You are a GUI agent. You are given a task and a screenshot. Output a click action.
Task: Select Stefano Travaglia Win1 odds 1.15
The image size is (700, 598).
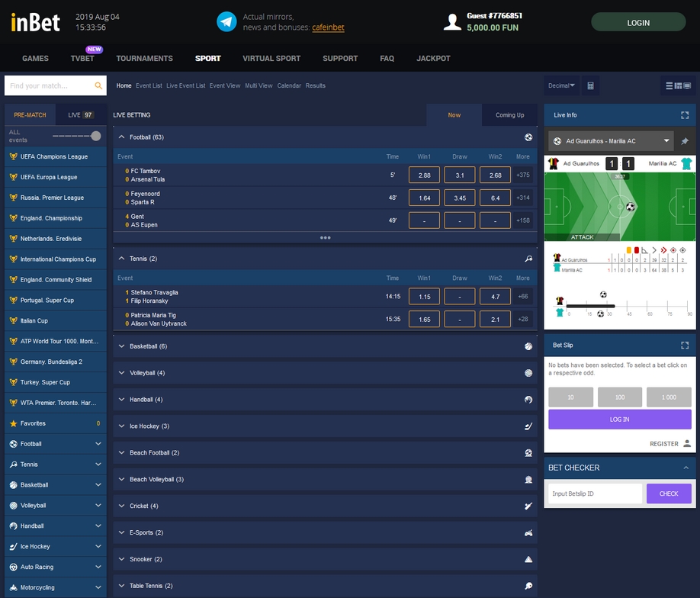(424, 297)
